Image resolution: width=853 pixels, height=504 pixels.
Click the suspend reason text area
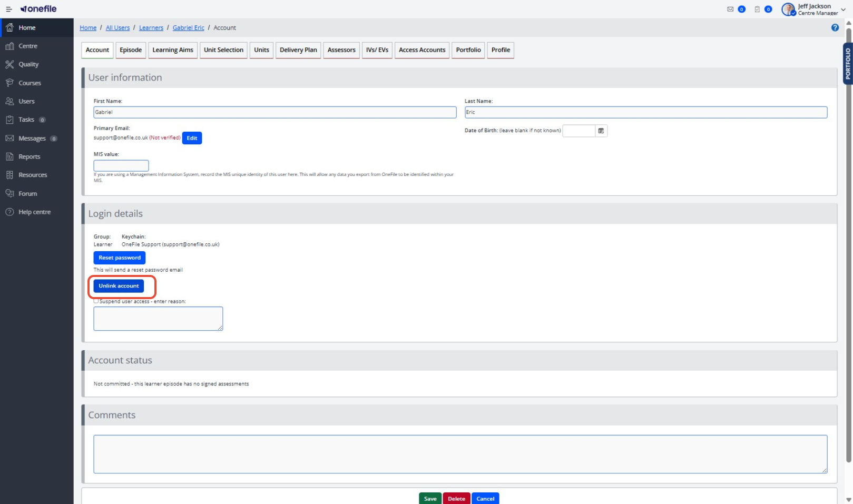pos(158,319)
